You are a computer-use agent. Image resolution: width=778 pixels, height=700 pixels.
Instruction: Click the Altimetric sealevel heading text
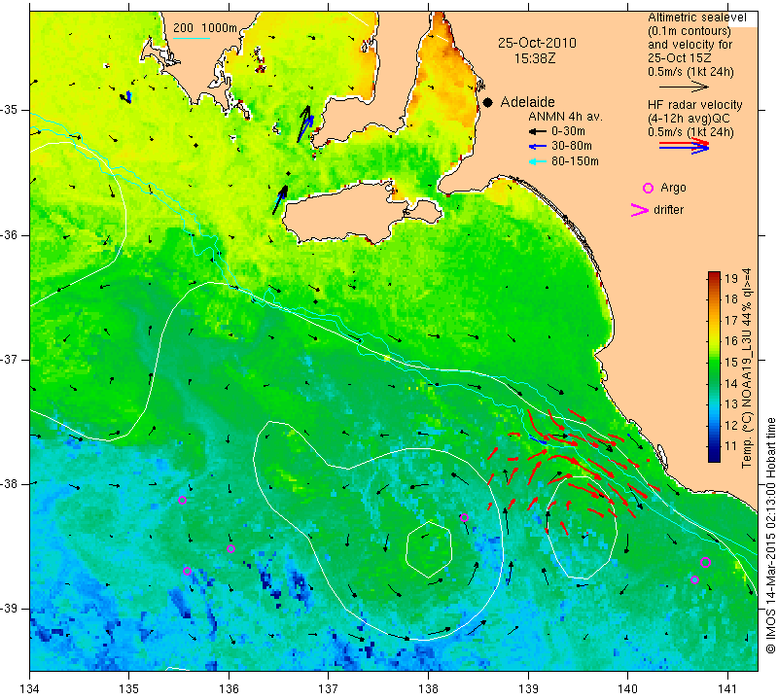696,17
